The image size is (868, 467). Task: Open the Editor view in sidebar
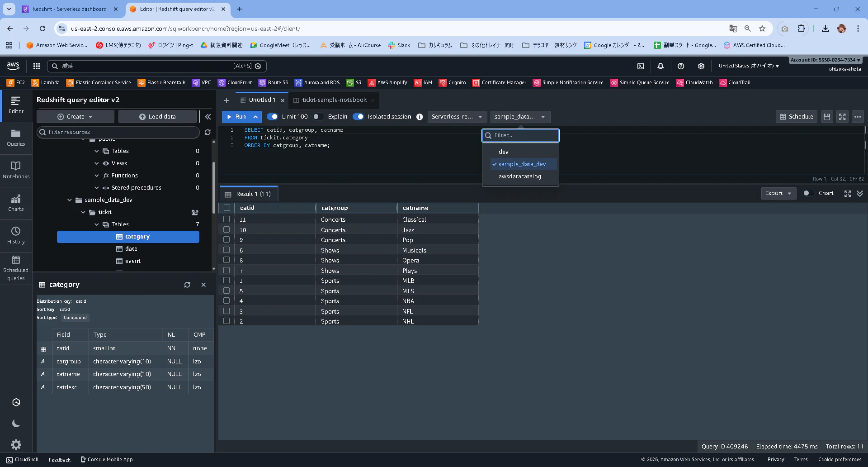(x=16, y=105)
